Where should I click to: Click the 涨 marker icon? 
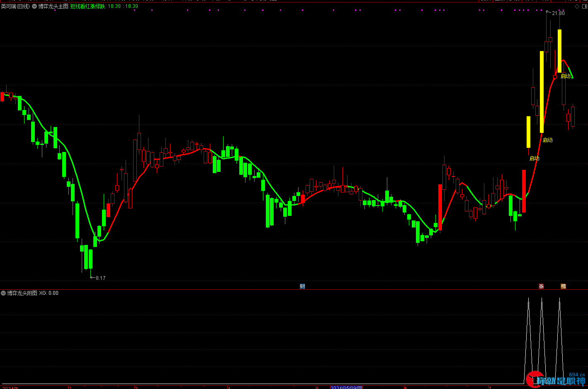pos(541,286)
